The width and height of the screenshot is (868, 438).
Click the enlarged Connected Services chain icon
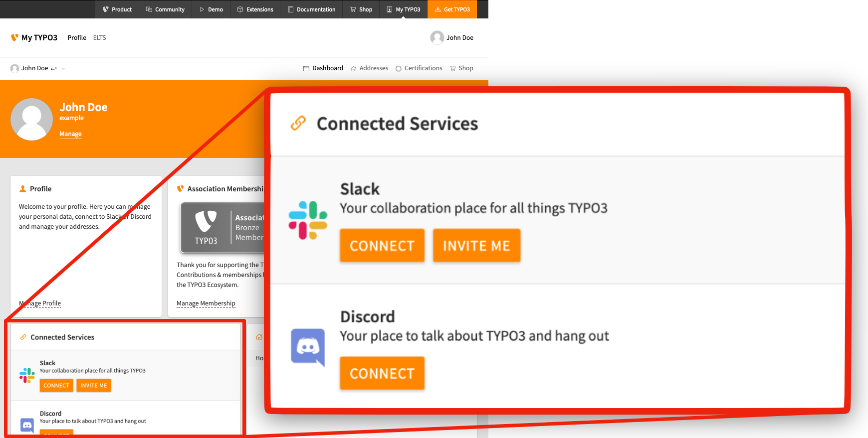[x=298, y=123]
